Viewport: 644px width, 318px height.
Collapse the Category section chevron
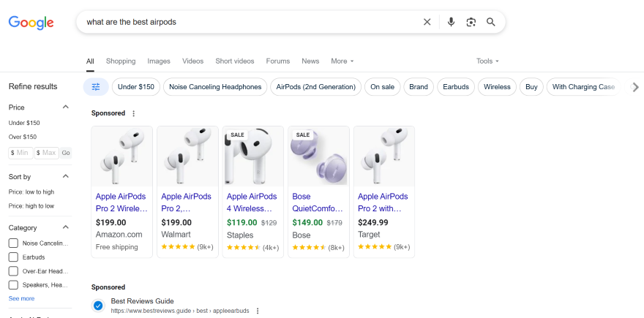(65, 227)
